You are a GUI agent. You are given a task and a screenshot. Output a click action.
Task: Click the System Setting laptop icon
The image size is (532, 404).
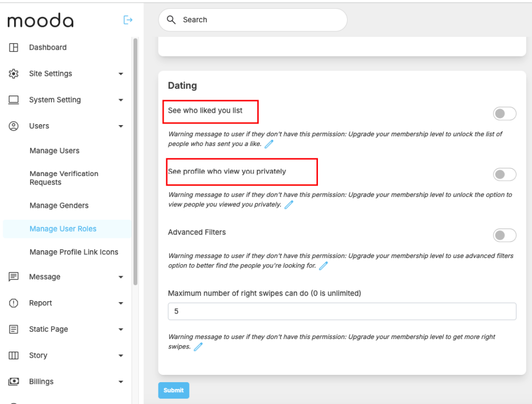tap(14, 100)
